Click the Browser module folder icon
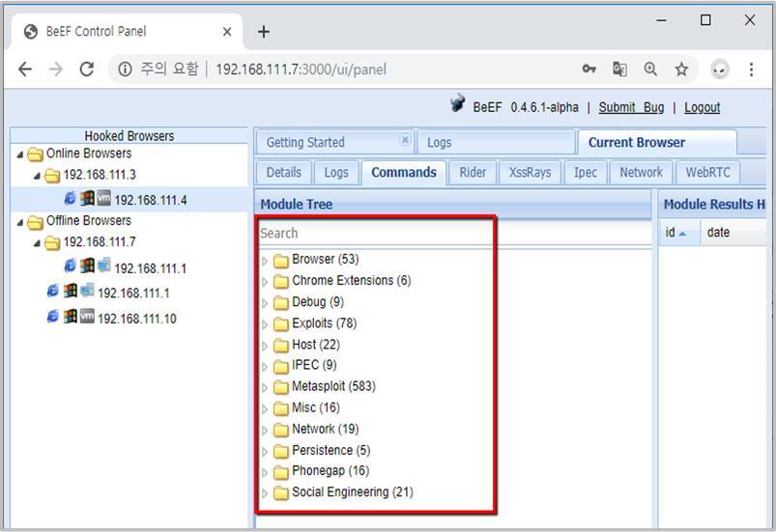776x532 pixels. [281, 260]
